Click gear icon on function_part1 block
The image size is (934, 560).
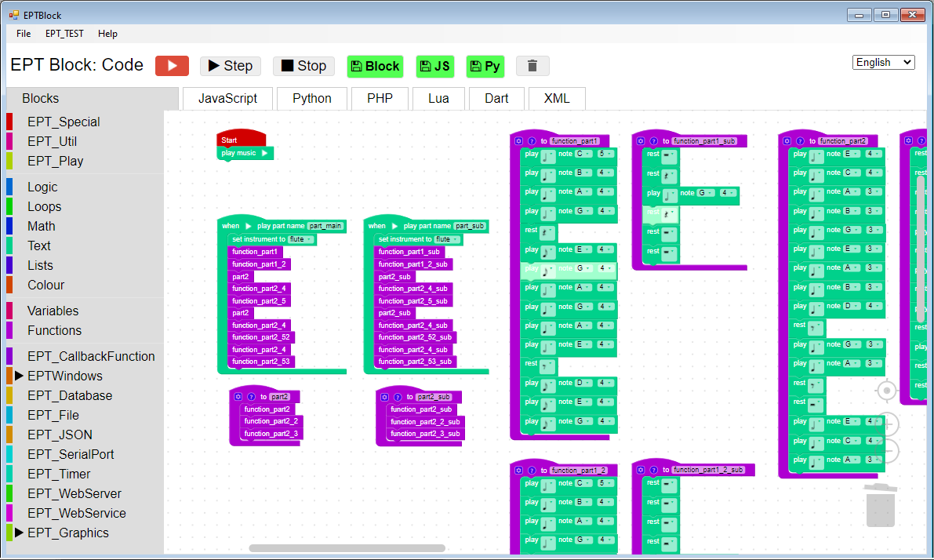(519, 141)
